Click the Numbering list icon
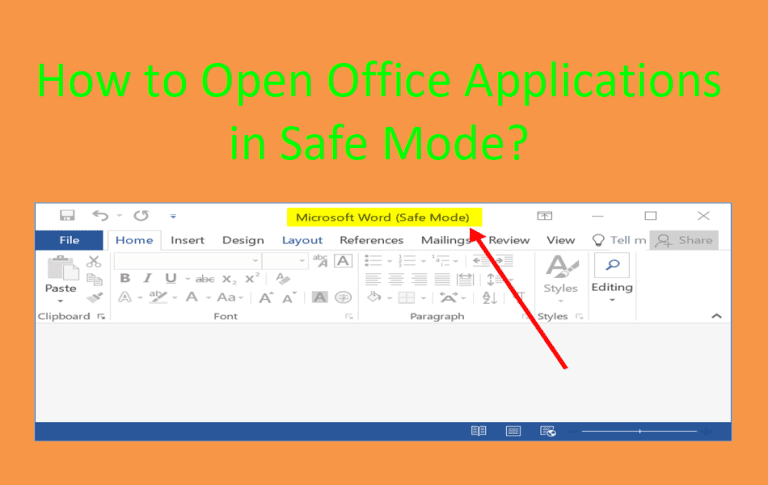Viewport: 768px width, 485px height. [x=407, y=261]
